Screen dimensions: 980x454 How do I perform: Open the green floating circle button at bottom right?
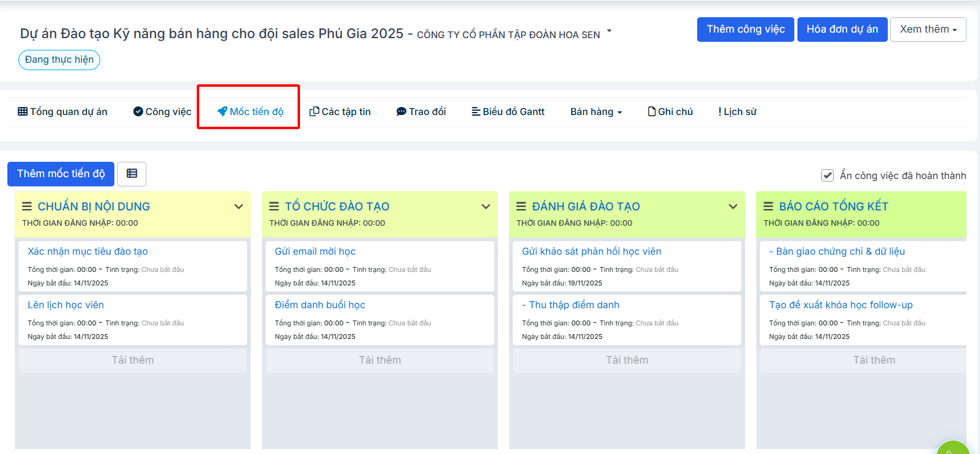click(953, 448)
